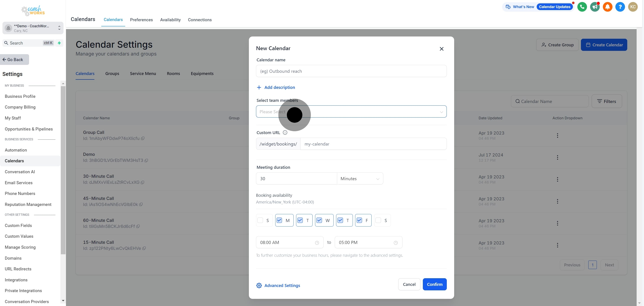The height and width of the screenshot is (306, 644).
Task: Click the Add description link
Action: tap(279, 87)
